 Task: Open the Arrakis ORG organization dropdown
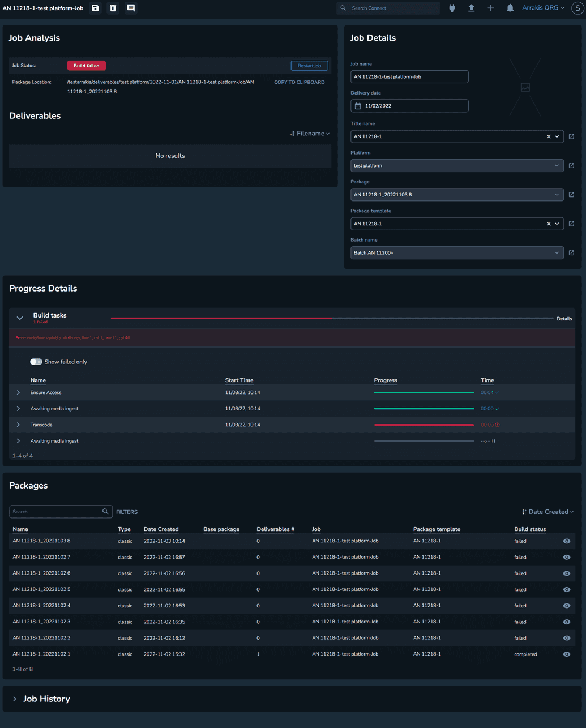coord(543,8)
